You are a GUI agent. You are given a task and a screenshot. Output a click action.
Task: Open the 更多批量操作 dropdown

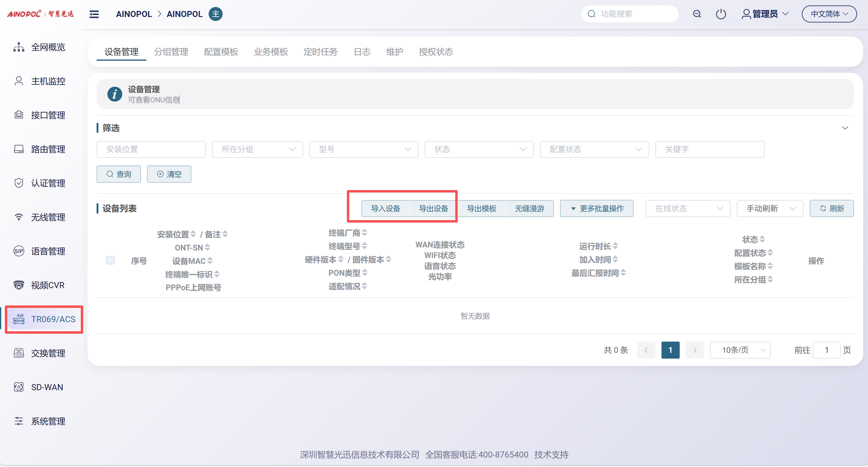point(596,209)
